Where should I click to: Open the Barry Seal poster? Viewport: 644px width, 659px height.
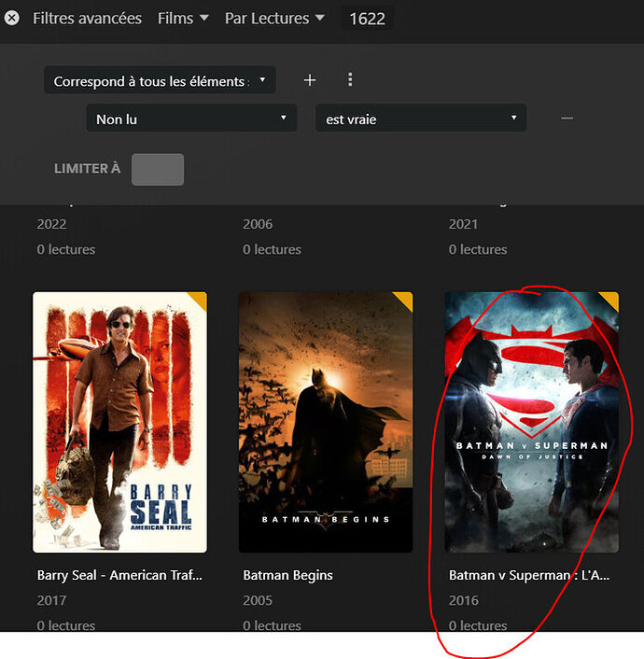tap(119, 422)
